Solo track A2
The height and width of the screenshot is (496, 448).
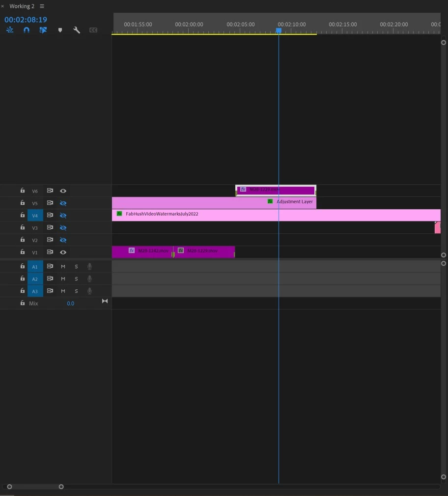(x=76, y=279)
